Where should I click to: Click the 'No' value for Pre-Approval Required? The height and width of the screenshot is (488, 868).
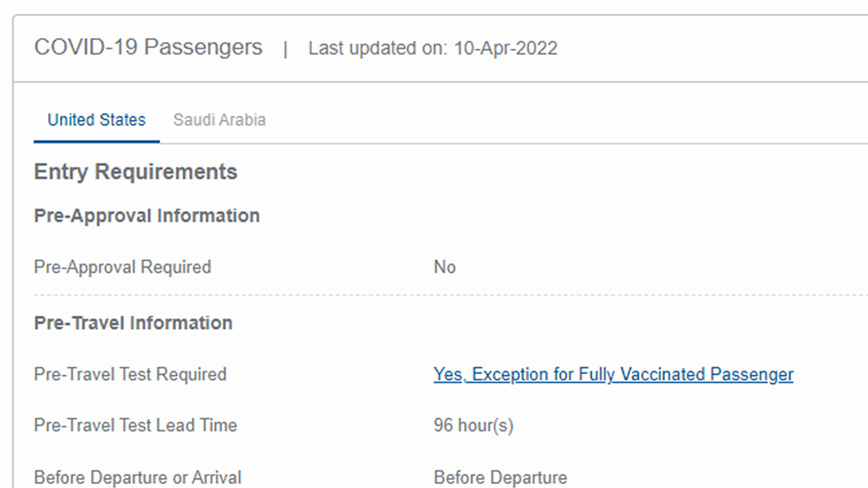tap(444, 267)
